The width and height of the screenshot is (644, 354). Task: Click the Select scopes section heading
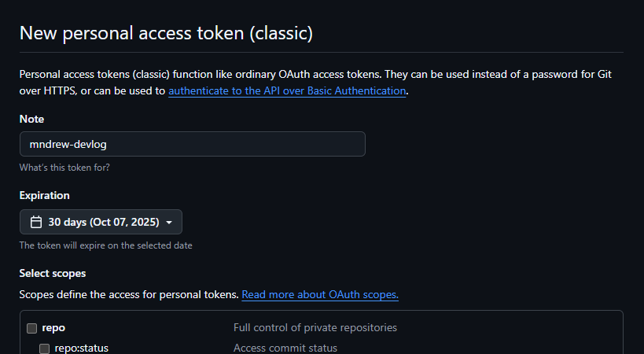tap(53, 274)
